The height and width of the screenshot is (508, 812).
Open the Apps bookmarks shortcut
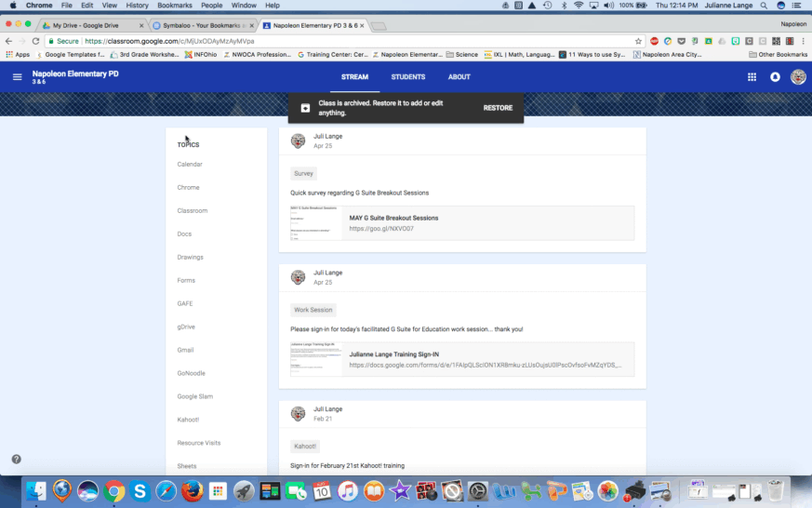[x=18, y=54]
